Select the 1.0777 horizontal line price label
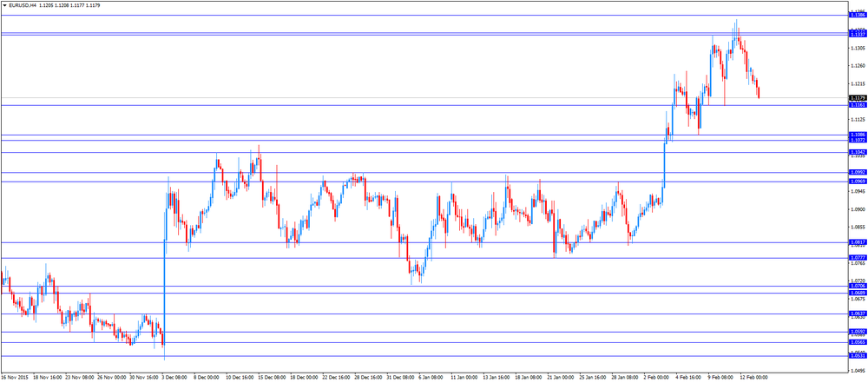Screen dimensions: 868x383 (x=858, y=258)
